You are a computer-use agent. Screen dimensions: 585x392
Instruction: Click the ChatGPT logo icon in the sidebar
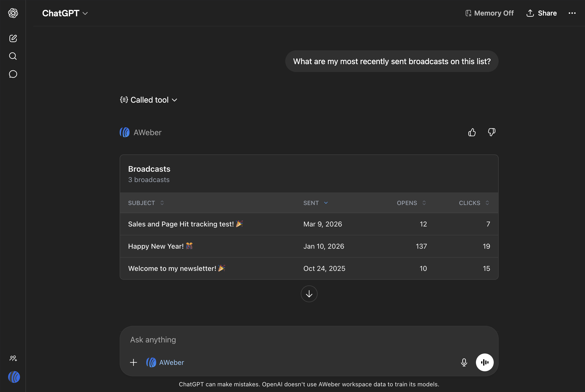click(13, 13)
